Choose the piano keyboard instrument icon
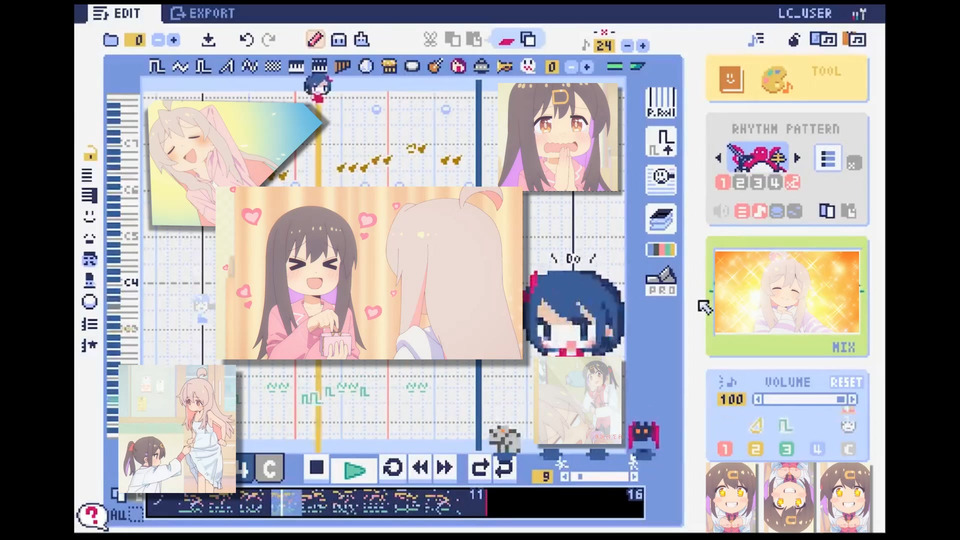Image resolution: width=960 pixels, height=540 pixels. (296, 66)
